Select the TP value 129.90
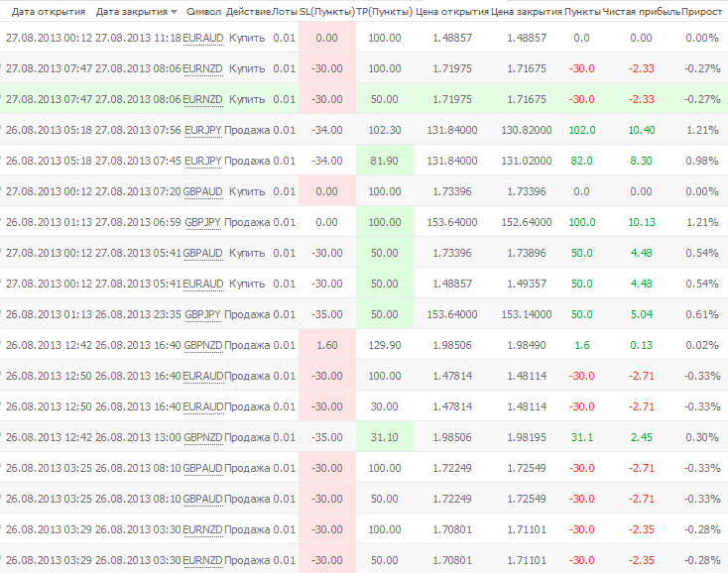728x573 pixels. pos(385,345)
